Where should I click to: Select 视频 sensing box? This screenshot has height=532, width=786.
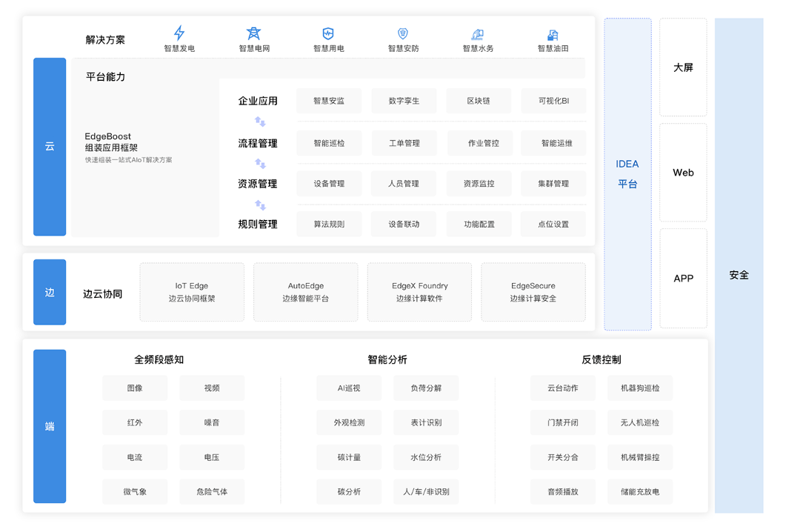(x=212, y=388)
